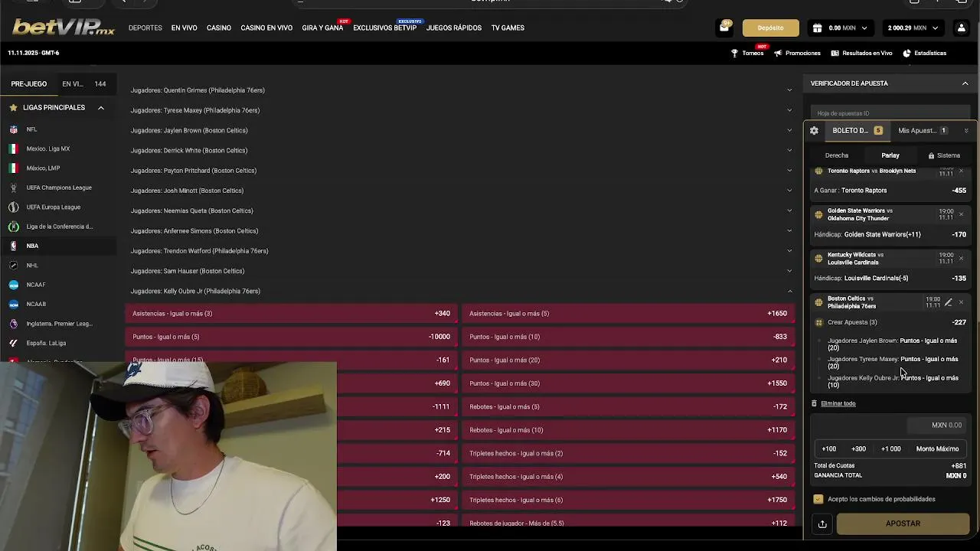
Task: Select Rebotes Igual o más (5) -172
Action: [x=629, y=406]
